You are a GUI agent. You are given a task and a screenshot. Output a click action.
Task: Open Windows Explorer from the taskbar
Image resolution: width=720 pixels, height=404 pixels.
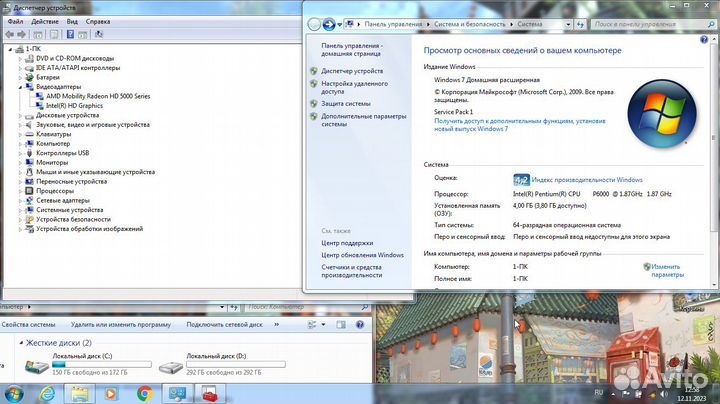(x=79, y=394)
